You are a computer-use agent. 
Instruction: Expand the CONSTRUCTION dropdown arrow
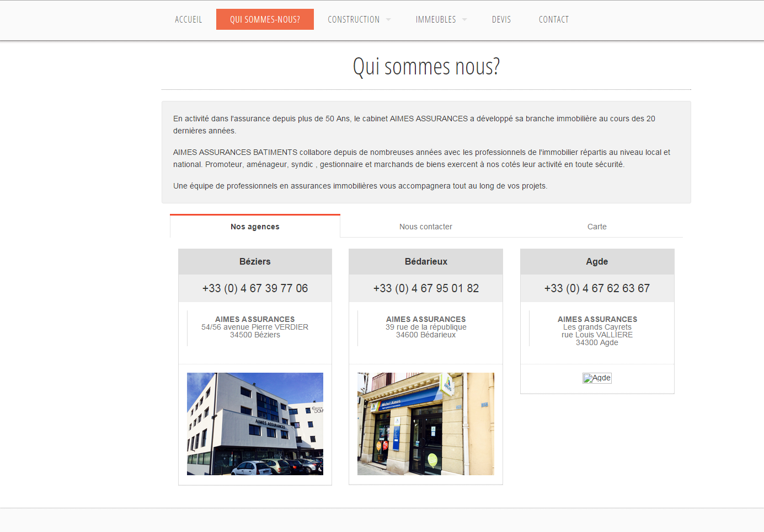pyautogui.click(x=388, y=20)
